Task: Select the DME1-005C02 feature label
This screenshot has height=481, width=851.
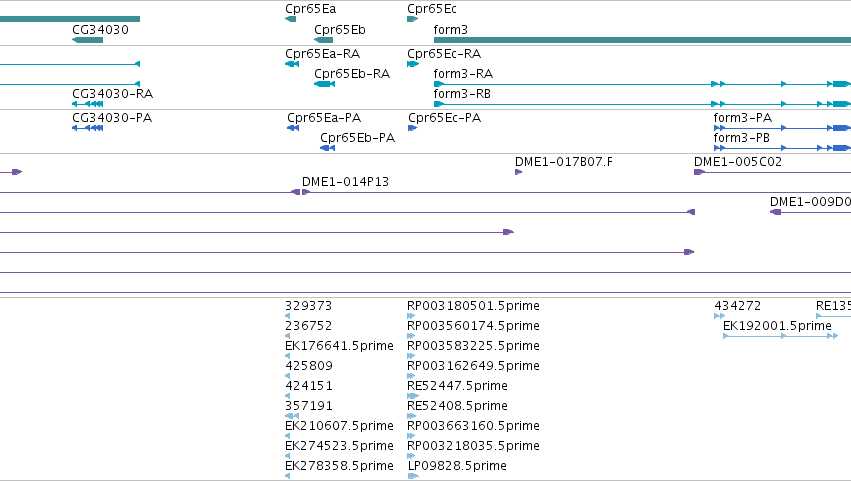Action: click(738, 162)
